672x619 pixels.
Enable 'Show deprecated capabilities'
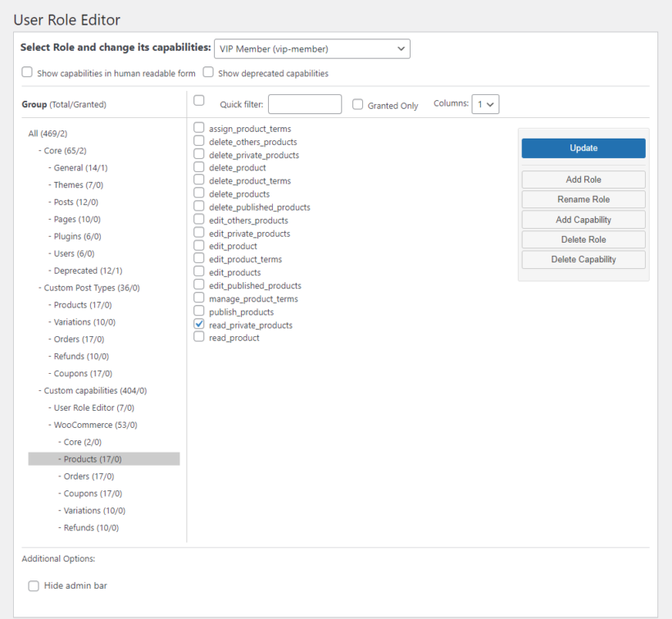208,72
